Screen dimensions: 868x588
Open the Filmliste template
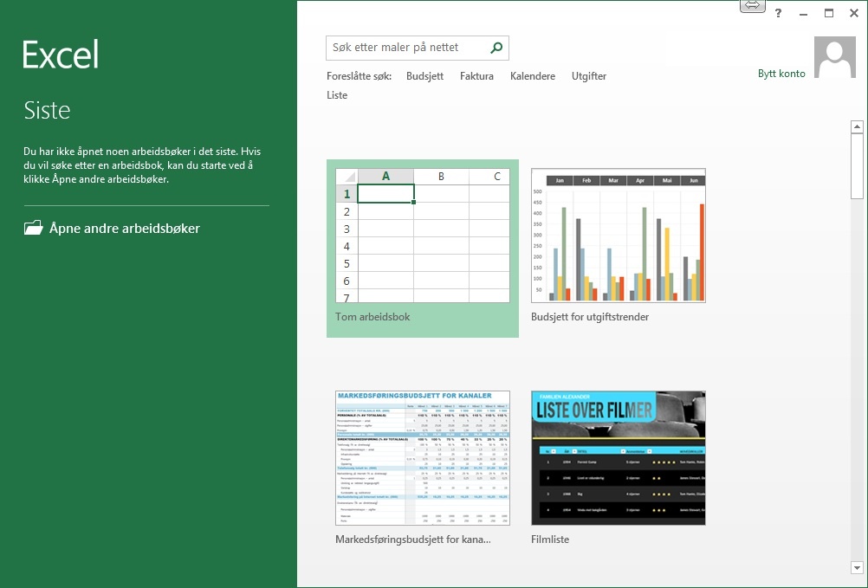point(618,458)
